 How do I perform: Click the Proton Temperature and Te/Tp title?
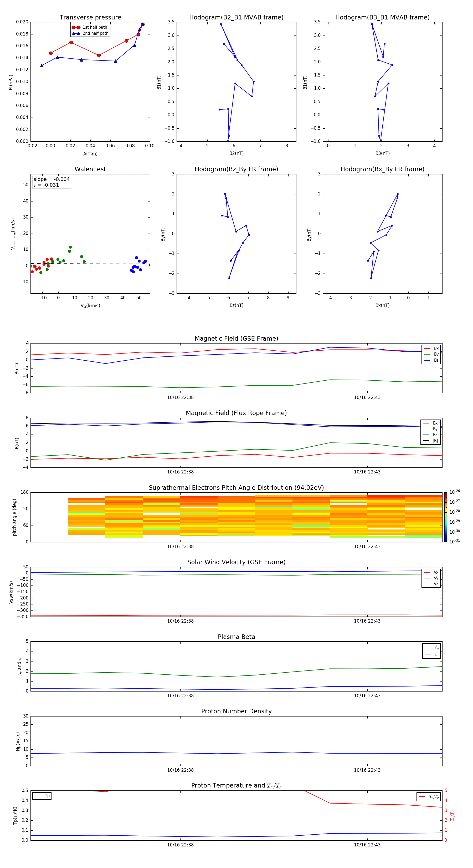[x=236, y=786]
